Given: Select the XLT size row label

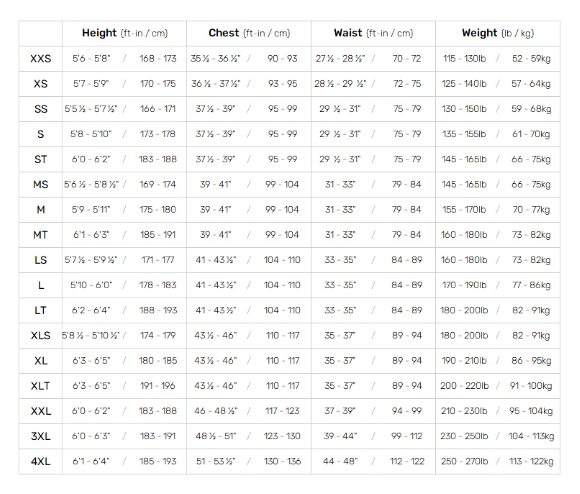Looking at the screenshot, I should [x=41, y=386].
